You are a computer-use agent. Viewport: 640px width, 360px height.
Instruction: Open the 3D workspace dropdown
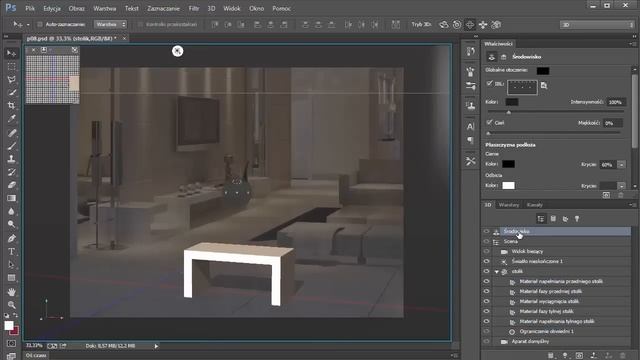[x=597, y=25]
